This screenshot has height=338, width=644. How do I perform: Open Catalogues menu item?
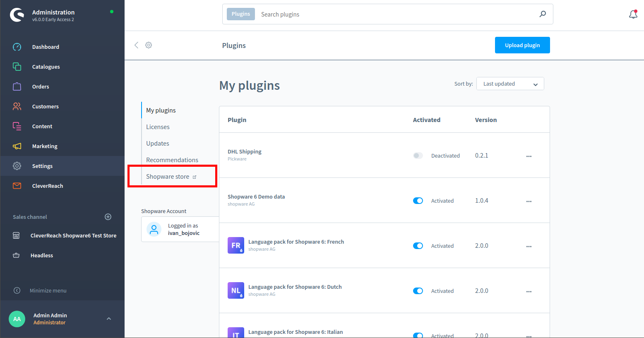[x=46, y=67]
